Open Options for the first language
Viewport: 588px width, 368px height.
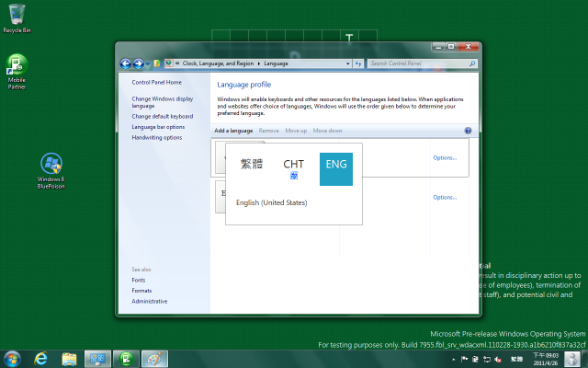point(445,157)
